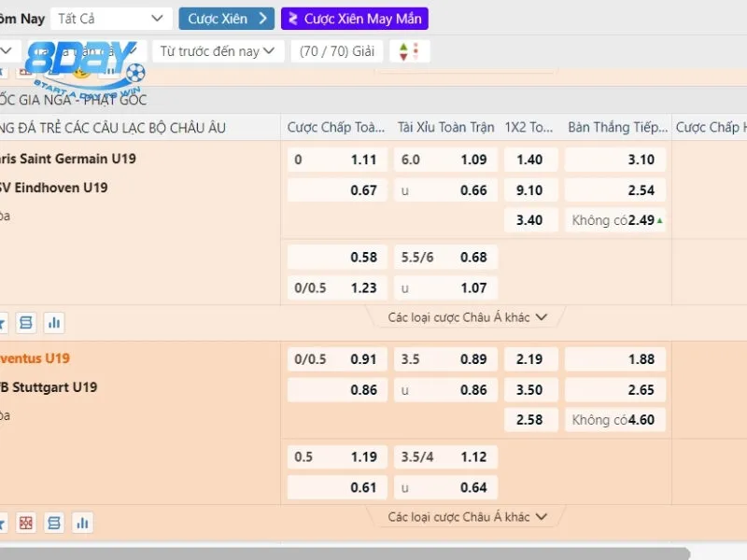Pick under odds 0.86 in Stuttgart row
747x560 pixels.
tap(445, 389)
